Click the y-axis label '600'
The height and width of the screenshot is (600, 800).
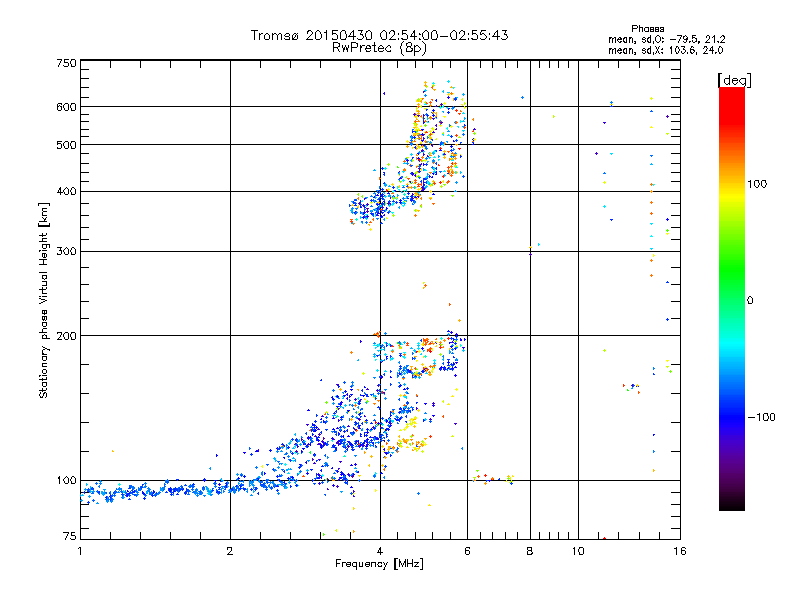click(x=66, y=107)
